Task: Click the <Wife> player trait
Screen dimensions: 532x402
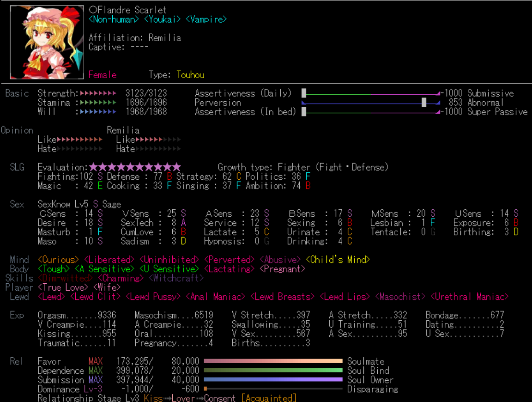Action: [107, 287]
